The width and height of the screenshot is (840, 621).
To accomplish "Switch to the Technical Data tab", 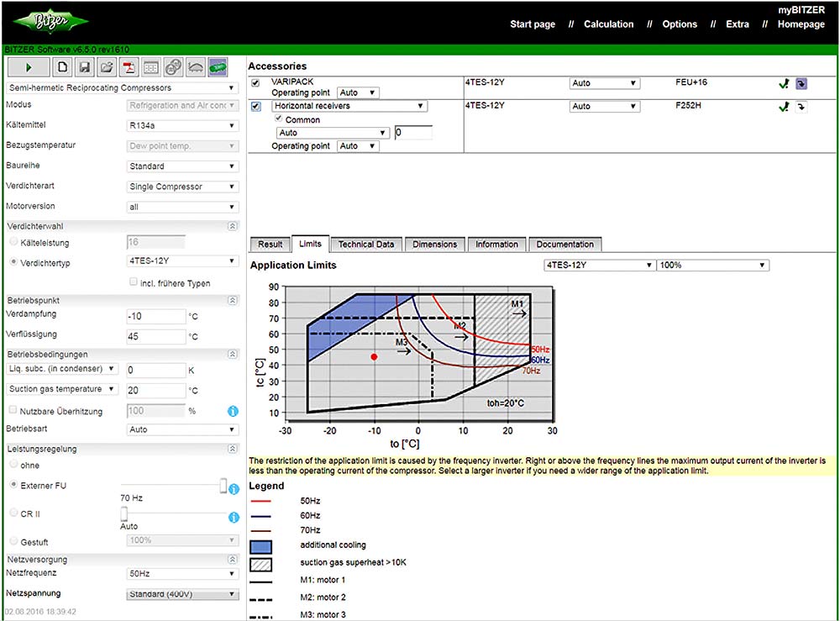I will (366, 245).
